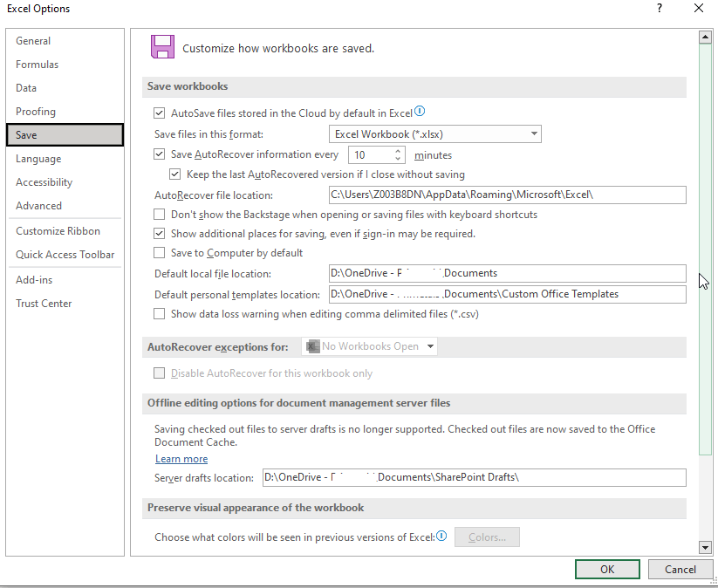
Task: Open Quick Access Toolbar settings
Action: coord(65,255)
